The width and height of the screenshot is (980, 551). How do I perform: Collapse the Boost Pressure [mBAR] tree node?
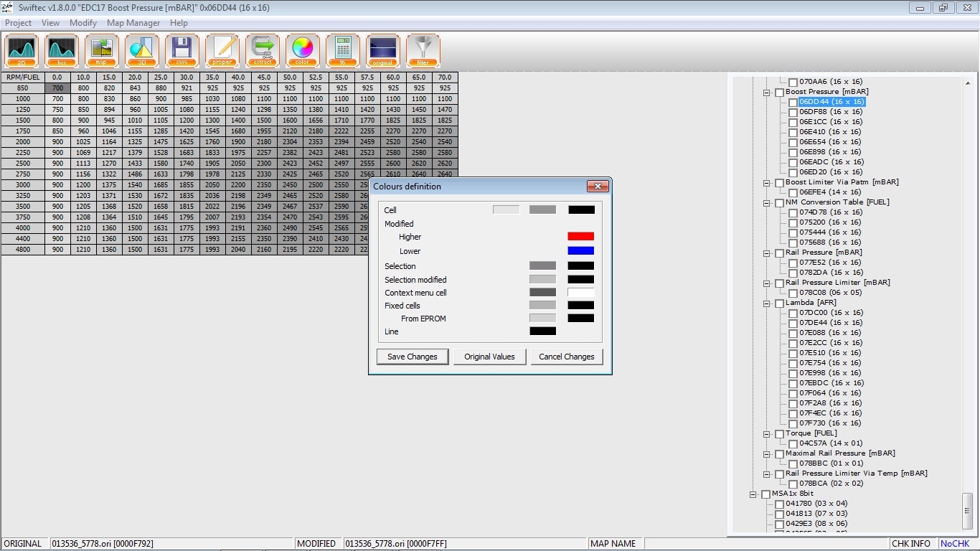point(767,93)
